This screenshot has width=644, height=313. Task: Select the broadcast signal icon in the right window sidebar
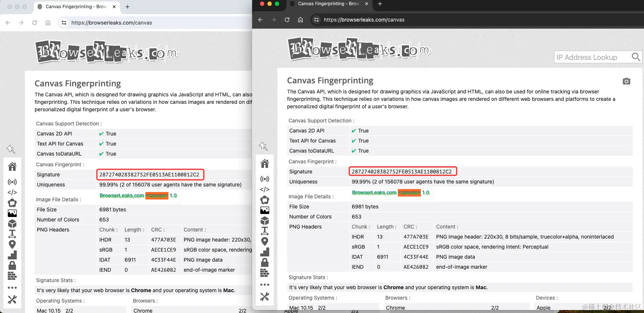tap(265, 179)
